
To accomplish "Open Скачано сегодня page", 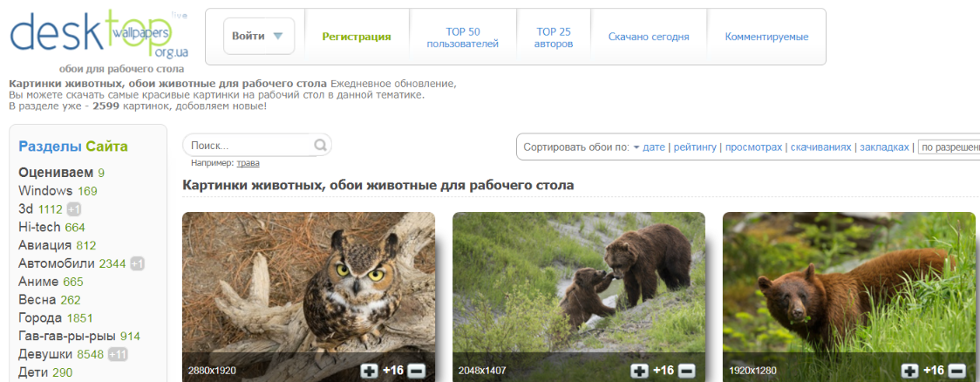I will click(648, 37).
